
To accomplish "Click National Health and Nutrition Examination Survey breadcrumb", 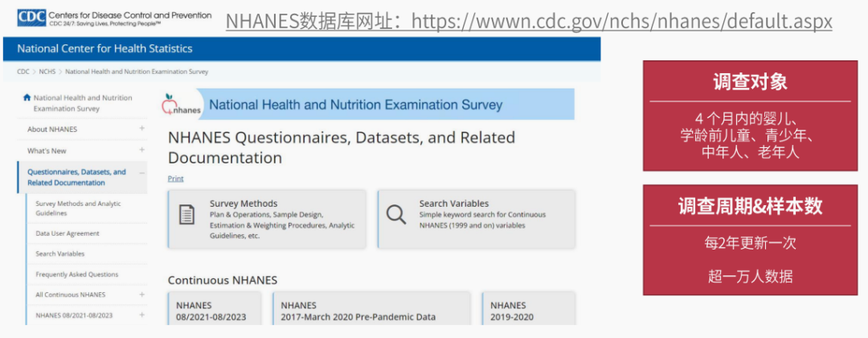I will tap(137, 72).
